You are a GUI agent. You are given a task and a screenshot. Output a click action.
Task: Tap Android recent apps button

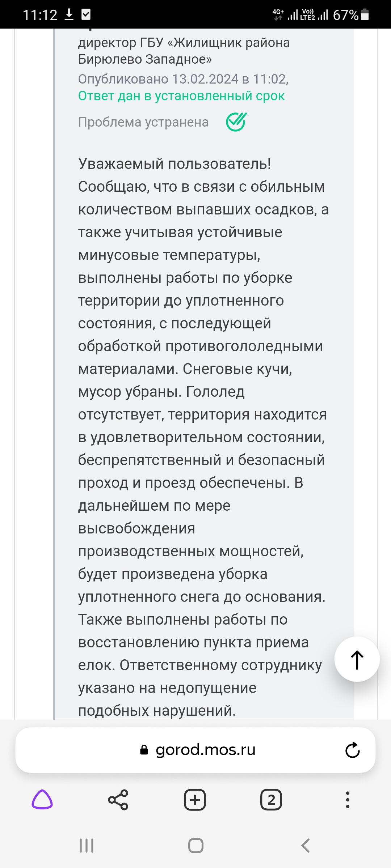click(x=87, y=846)
